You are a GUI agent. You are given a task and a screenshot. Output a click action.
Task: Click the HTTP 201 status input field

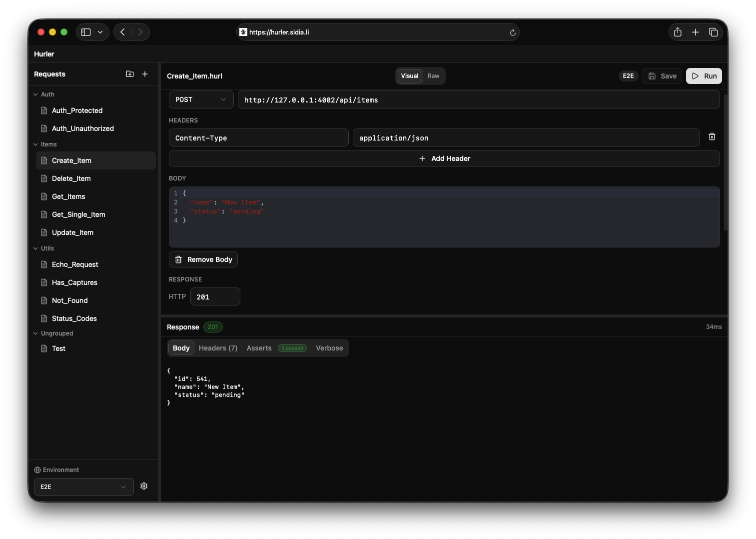click(215, 296)
